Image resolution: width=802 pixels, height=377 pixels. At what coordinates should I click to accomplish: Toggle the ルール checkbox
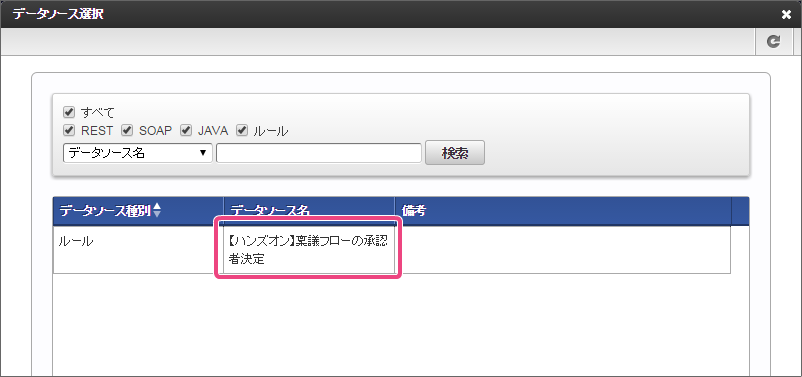241,130
